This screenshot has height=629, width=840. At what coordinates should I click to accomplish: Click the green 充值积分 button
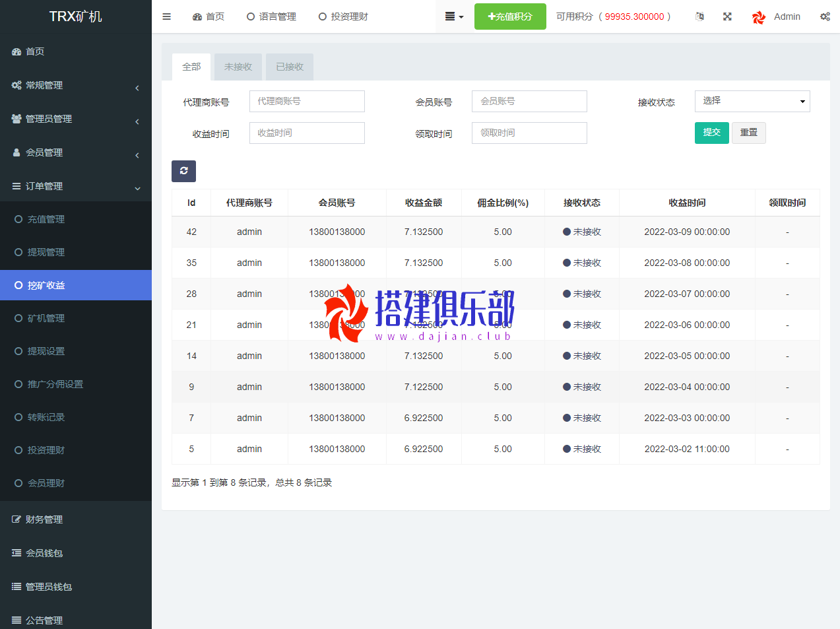[x=510, y=17]
